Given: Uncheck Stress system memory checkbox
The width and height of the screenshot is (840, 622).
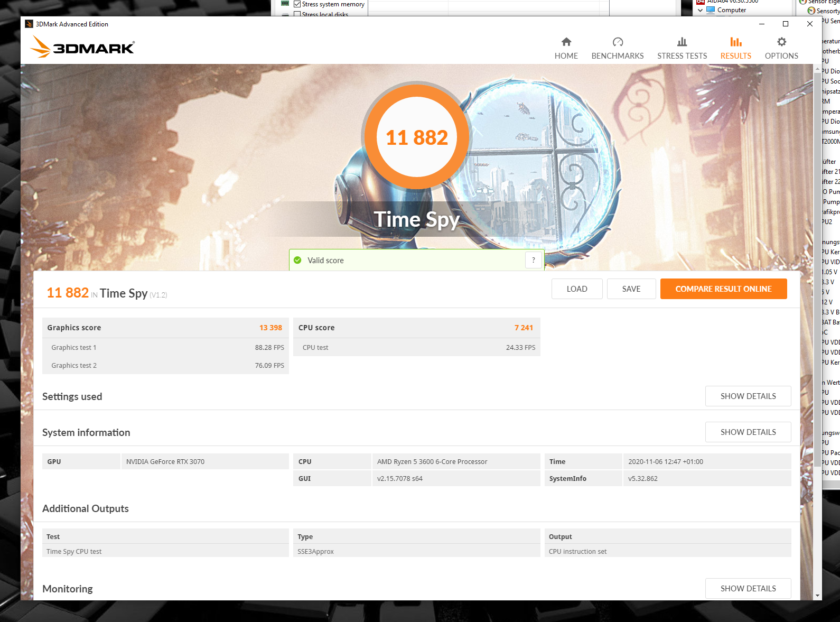Looking at the screenshot, I should 297,4.
